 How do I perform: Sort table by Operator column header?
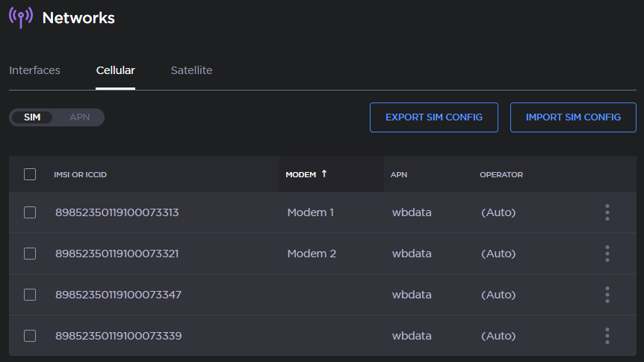tap(501, 174)
